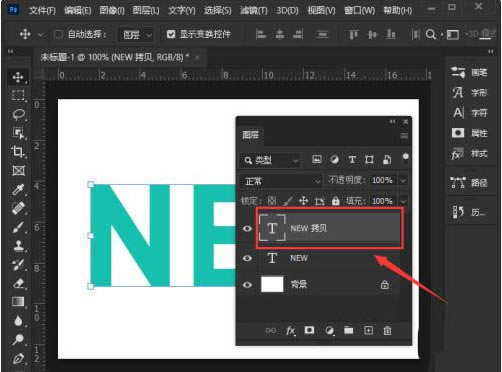Viewport: 502px width, 372px height.
Task: Select the 背景 layer thumbnail
Action: pyautogui.click(x=272, y=284)
